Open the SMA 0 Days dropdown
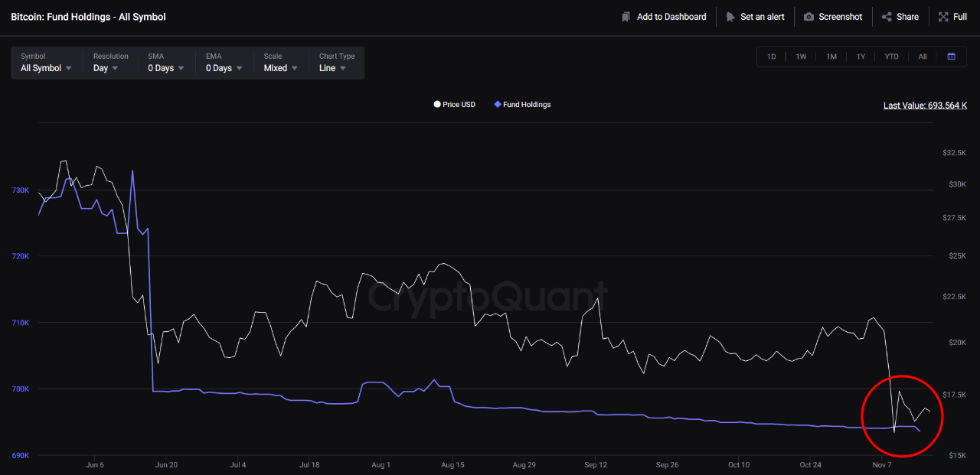 point(167,63)
